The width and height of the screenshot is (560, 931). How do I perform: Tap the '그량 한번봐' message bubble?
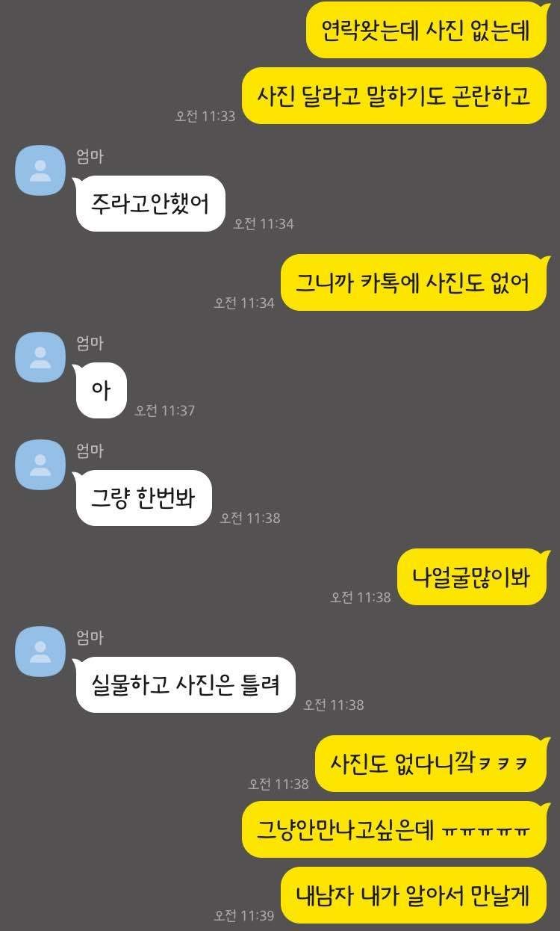tap(143, 498)
